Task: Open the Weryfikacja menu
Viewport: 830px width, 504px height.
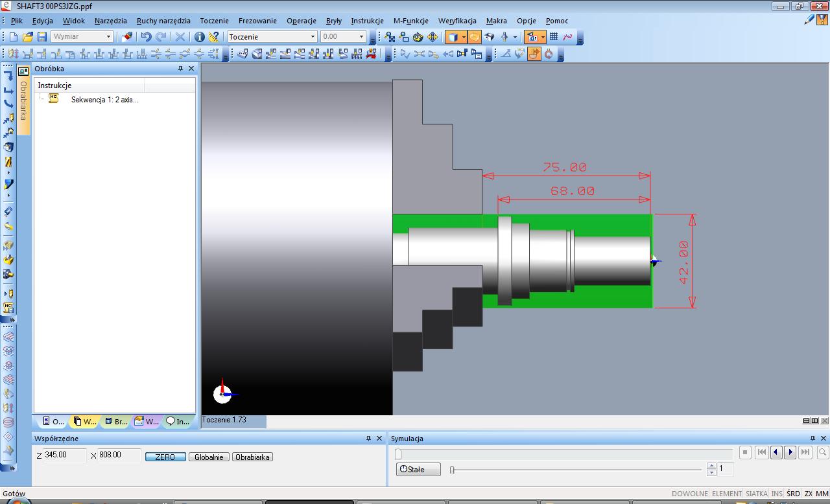Action: (457, 21)
